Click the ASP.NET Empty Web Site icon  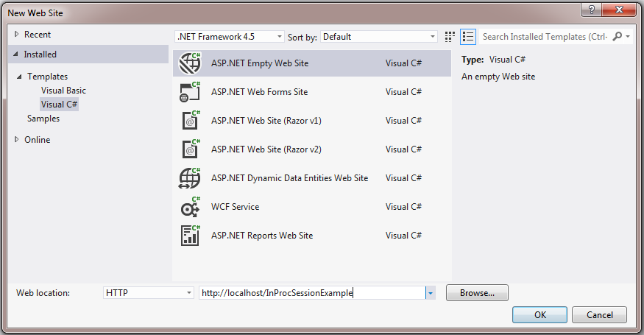tap(190, 63)
